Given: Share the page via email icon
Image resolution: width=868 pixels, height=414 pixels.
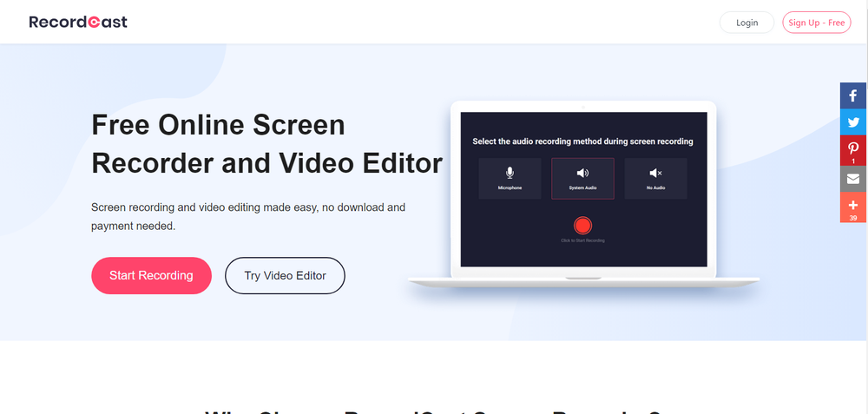Looking at the screenshot, I should pos(853,180).
